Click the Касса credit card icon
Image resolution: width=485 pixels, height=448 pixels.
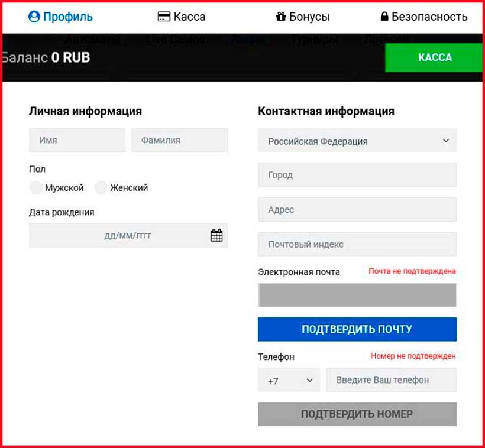point(164,17)
